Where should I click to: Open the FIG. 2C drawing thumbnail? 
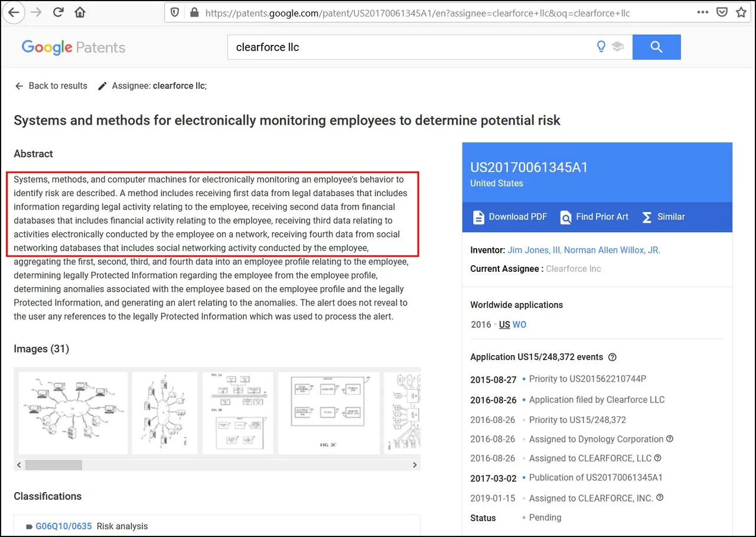pos(329,412)
